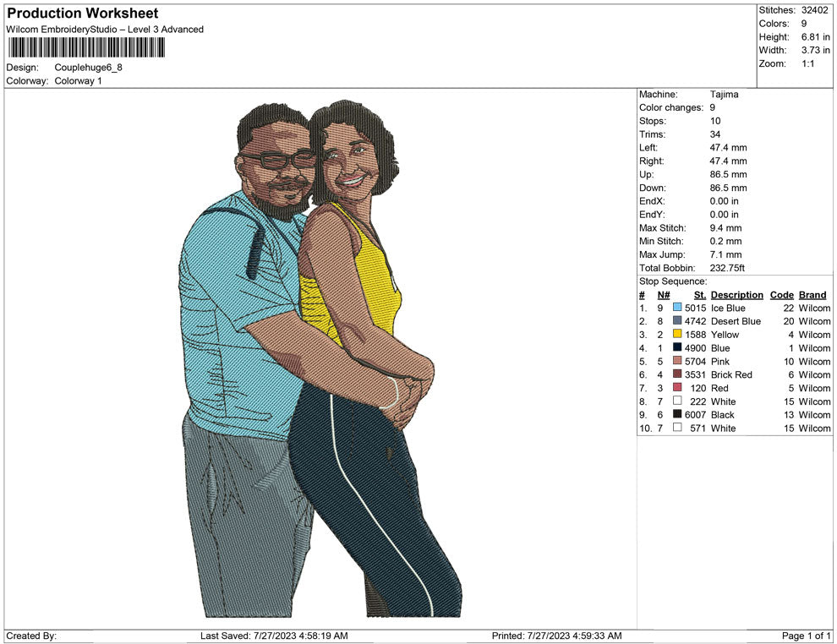The width and height of the screenshot is (837, 644).
Task: Select the Ice Blue thread swatch
Action: point(676,308)
